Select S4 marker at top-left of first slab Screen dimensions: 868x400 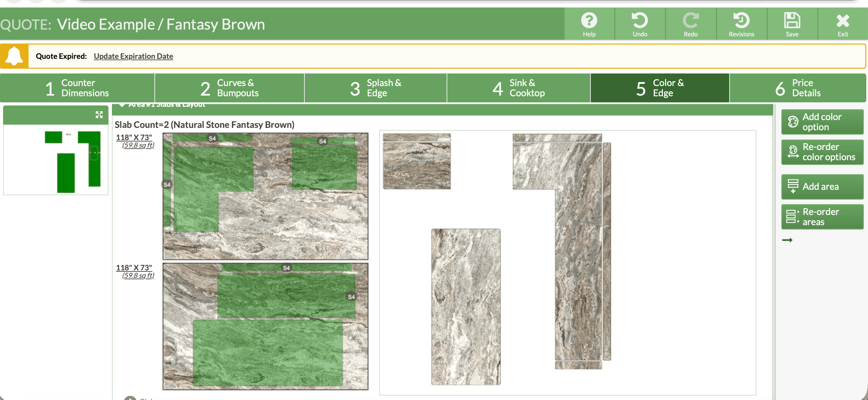point(212,138)
